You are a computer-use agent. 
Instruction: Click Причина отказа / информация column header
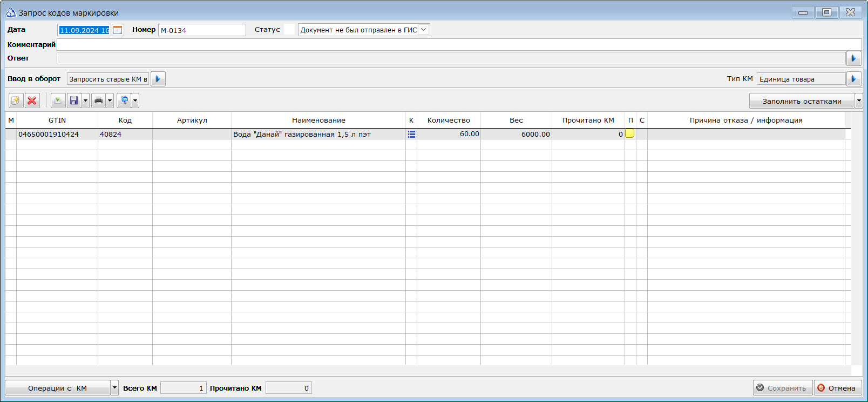[x=746, y=120]
